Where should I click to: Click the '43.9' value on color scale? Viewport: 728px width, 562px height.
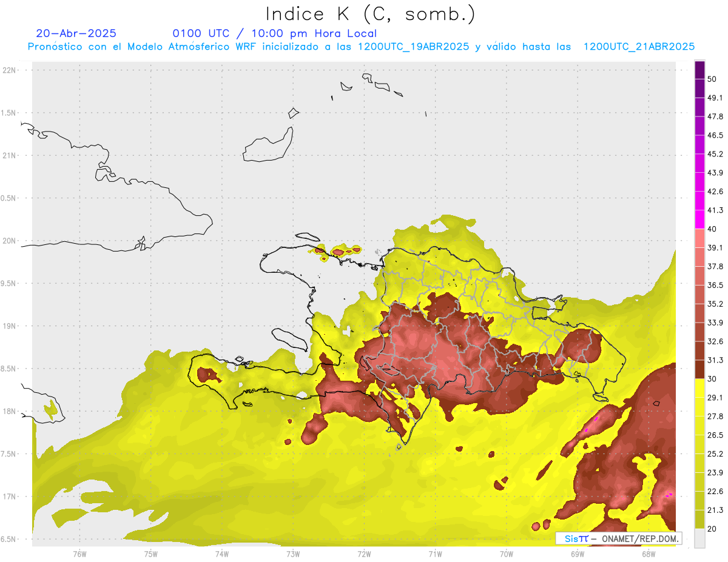pos(715,173)
